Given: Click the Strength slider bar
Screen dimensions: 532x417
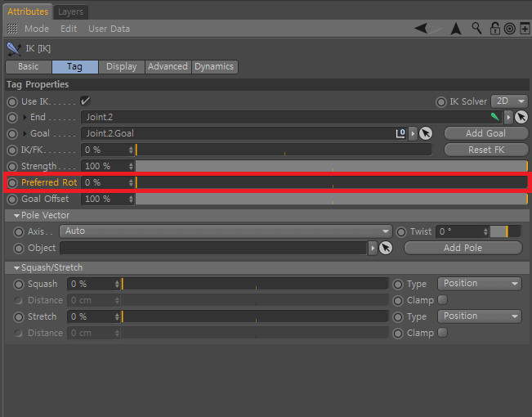Looking at the screenshot, I should tap(332, 166).
